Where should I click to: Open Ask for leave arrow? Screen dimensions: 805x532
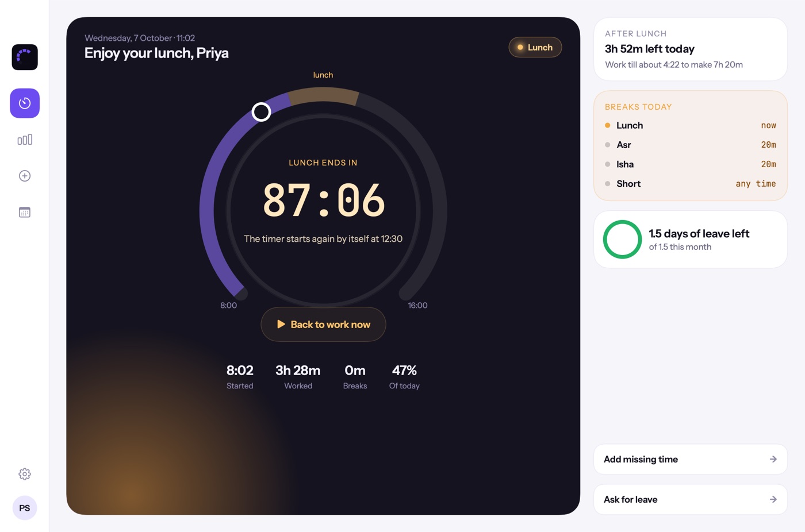pos(773,499)
